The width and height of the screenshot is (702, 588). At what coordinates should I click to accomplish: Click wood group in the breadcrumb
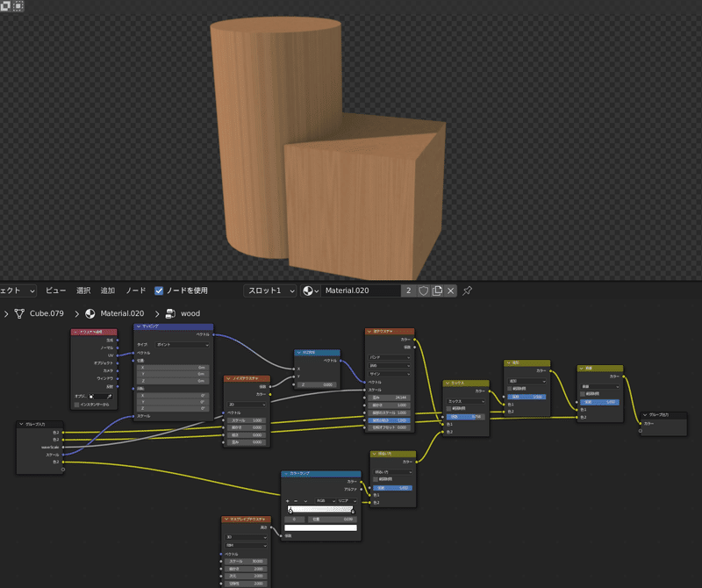190,313
